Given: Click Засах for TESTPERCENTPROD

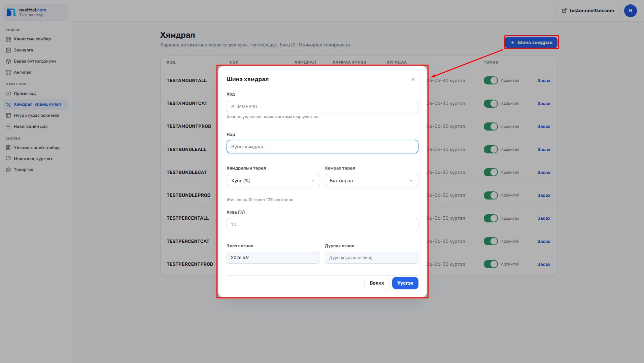Looking at the screenshot, I should pos(544,264).
